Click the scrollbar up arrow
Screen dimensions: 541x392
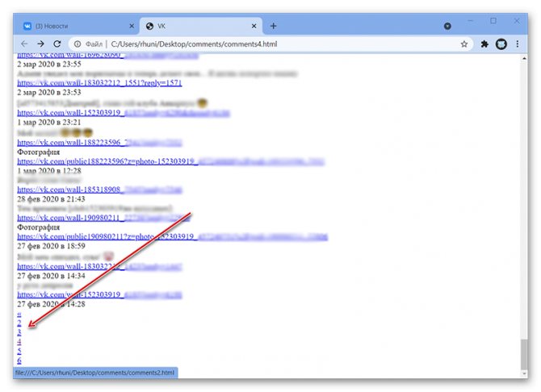coord(524,59)
